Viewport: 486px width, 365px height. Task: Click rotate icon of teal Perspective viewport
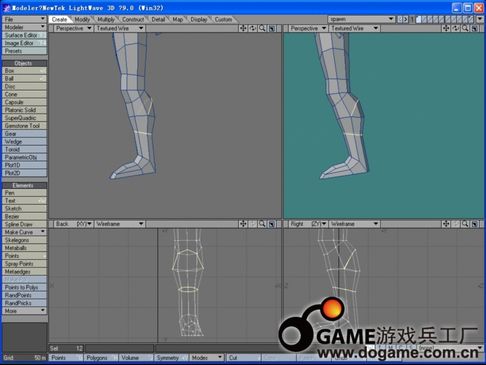tap(456, 28)
